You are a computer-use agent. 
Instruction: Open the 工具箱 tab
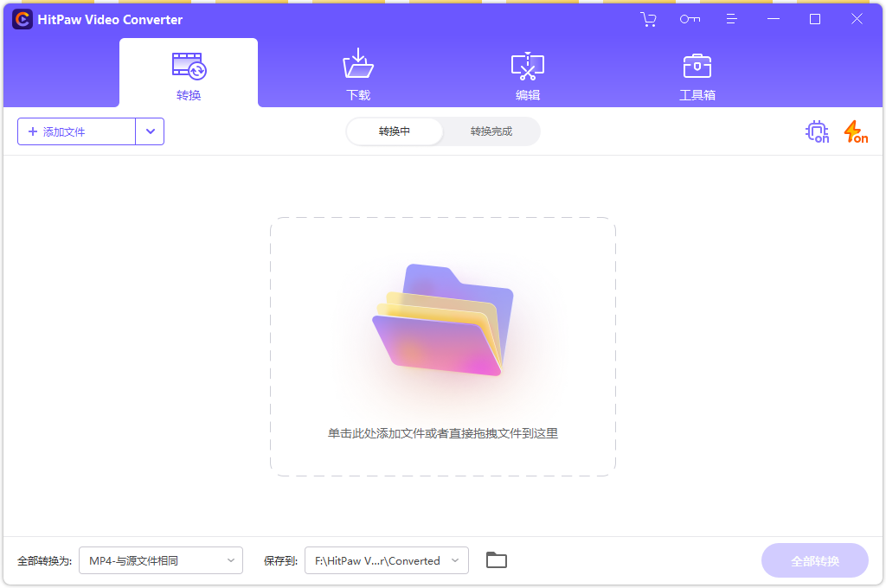(x=697, y=75)
